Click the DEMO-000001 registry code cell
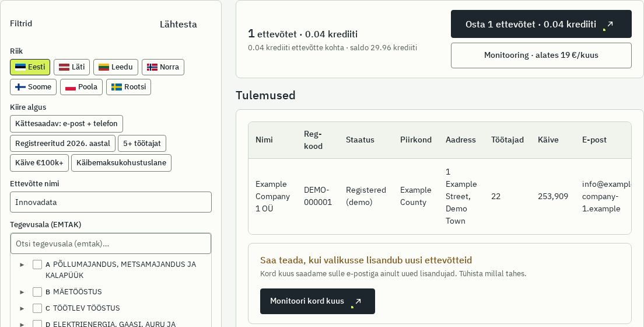Viewport: 644px width, 327px height. 318,196
